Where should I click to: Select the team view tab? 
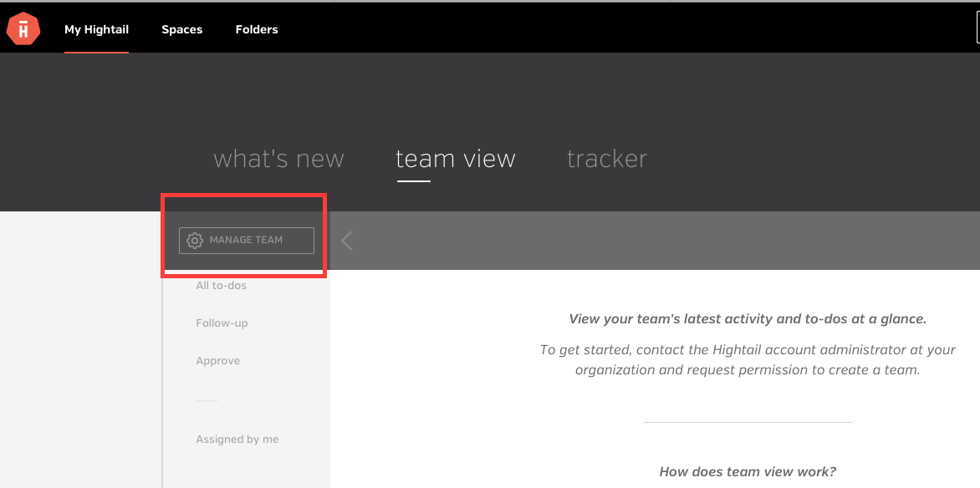tap(456, 159)
